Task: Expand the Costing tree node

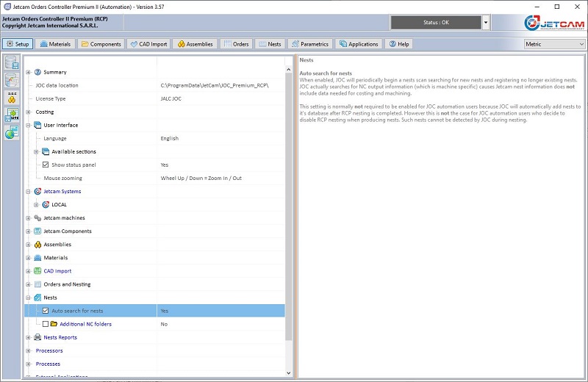Action: pyautogui.click(x=29, y=112)
